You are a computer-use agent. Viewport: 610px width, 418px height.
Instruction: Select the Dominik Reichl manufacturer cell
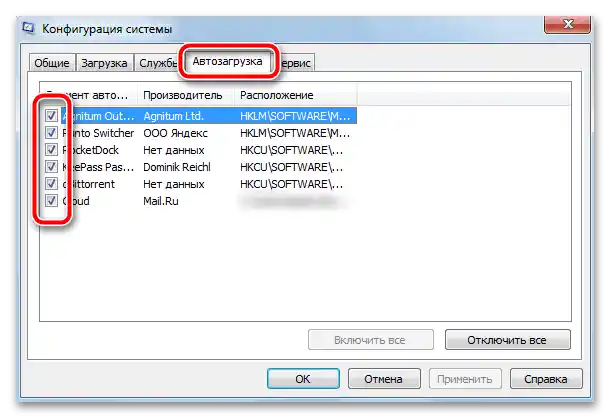(x=177, y=167)
